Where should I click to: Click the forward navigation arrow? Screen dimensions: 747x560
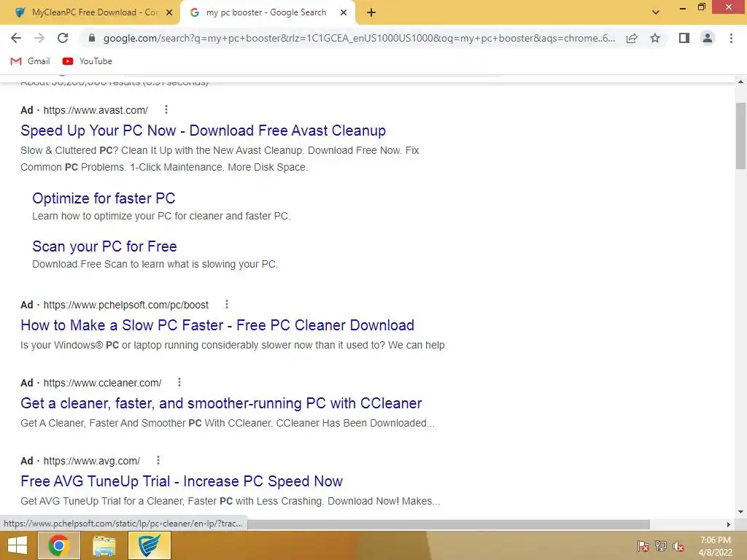39,38
